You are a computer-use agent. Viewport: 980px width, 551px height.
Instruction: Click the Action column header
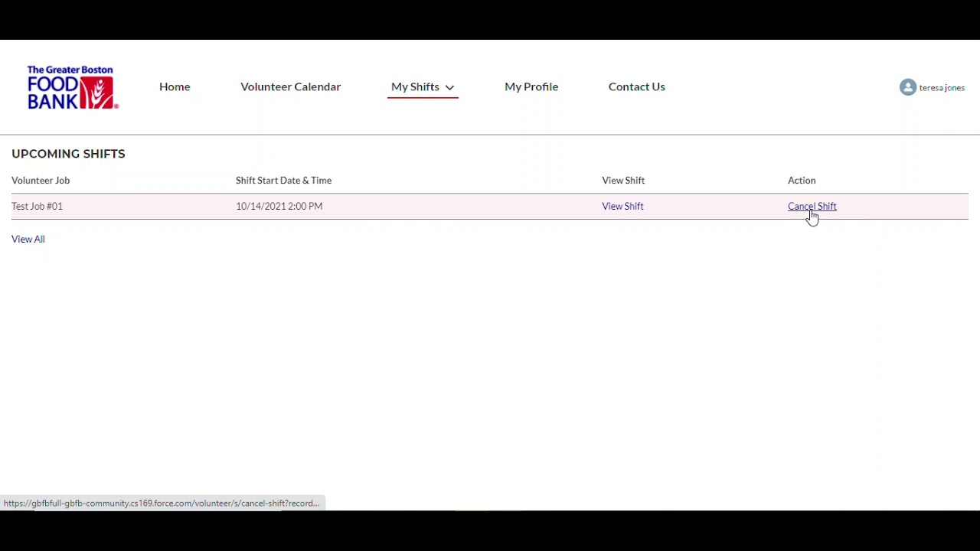click(x=802, y=181)
